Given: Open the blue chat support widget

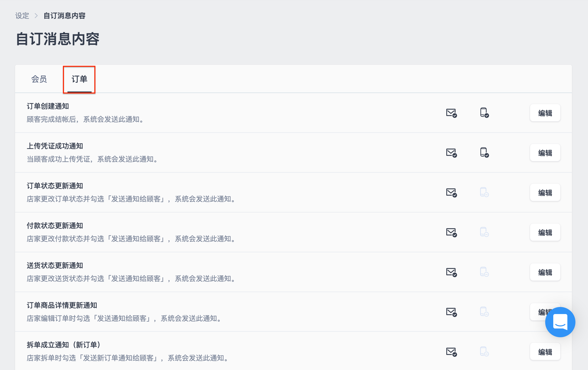Looking at the screenshot, I should coord(560,322).
